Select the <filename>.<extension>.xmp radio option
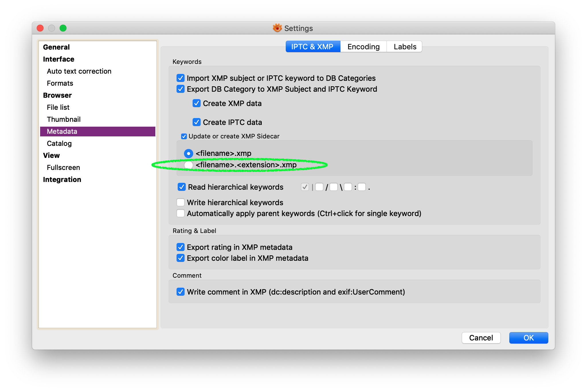 point(189,165)
